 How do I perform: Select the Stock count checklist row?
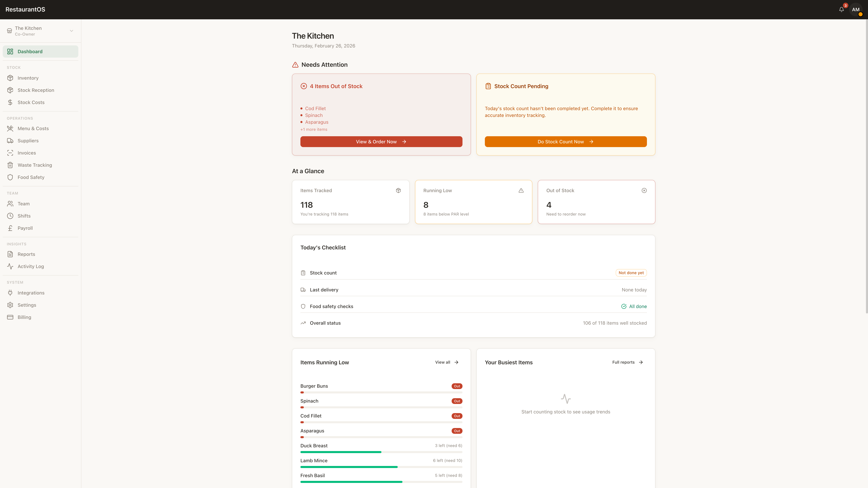(x=474, y=273)
